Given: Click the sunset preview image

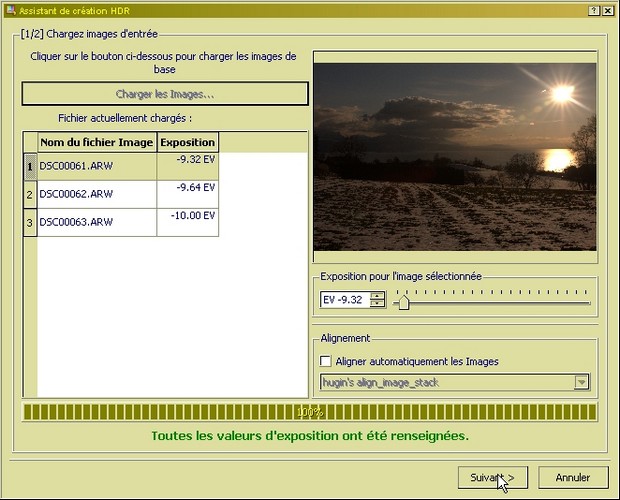Looking at the screenshot, I should click(x=454, y=156).
